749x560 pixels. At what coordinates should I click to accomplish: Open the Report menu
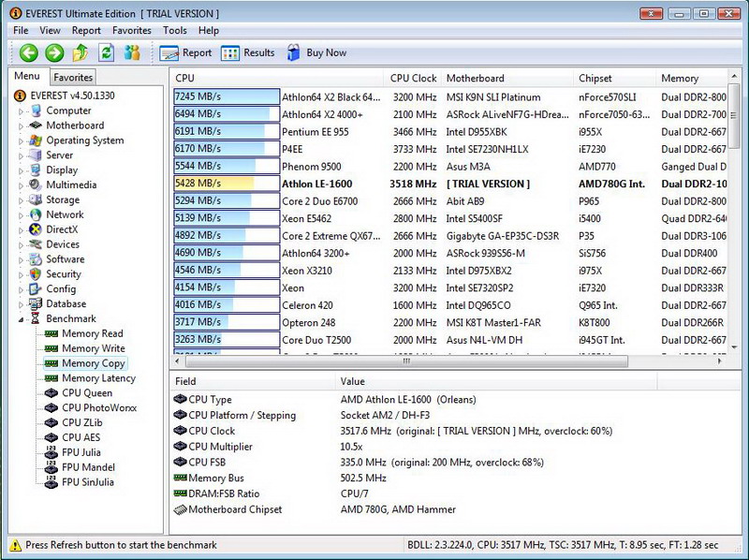[86, 31]
